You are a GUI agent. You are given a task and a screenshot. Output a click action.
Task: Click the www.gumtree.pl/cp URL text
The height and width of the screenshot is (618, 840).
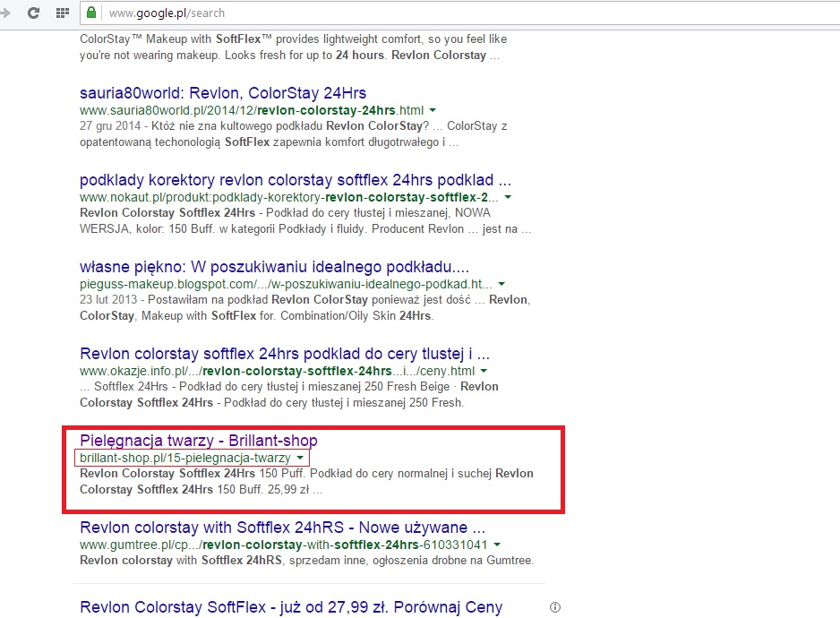284,545
